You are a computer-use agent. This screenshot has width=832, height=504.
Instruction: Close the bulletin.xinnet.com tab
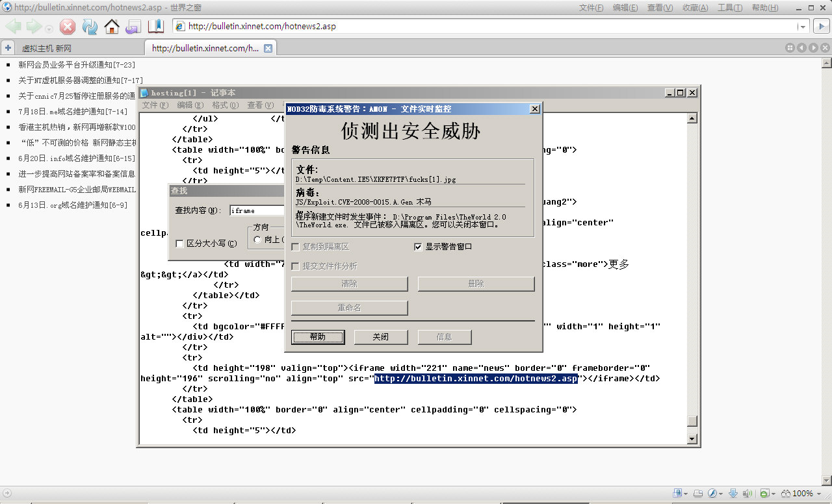(x=268, y=48)
